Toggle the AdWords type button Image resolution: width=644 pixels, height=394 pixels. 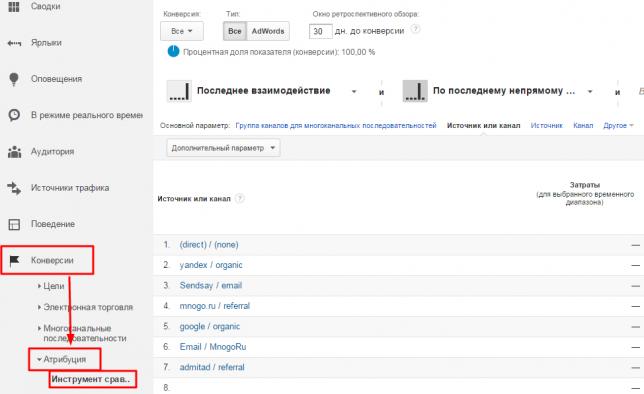[x=268, y=31]
